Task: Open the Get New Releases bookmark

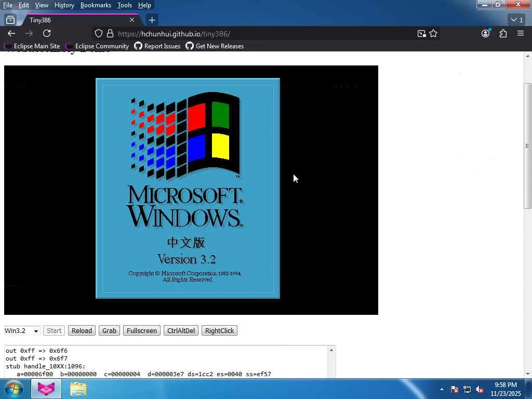Action: tap(215, 46)
